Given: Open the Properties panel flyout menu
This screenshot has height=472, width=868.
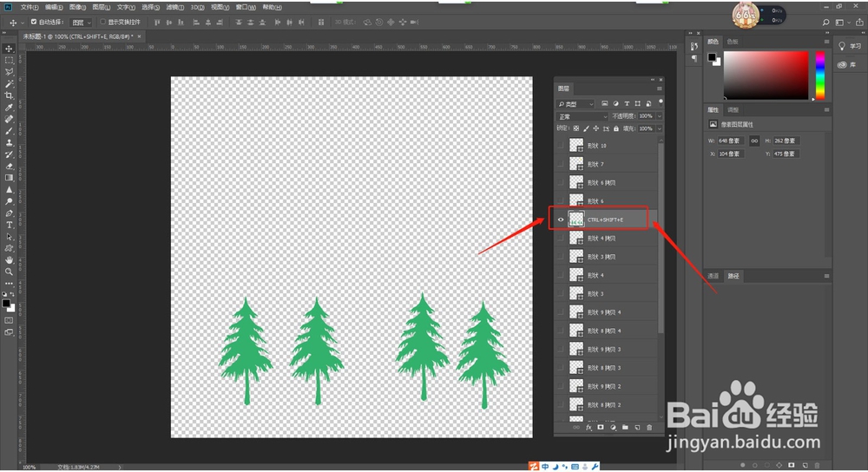Looking at the screenshot, I should coord(826,110).
